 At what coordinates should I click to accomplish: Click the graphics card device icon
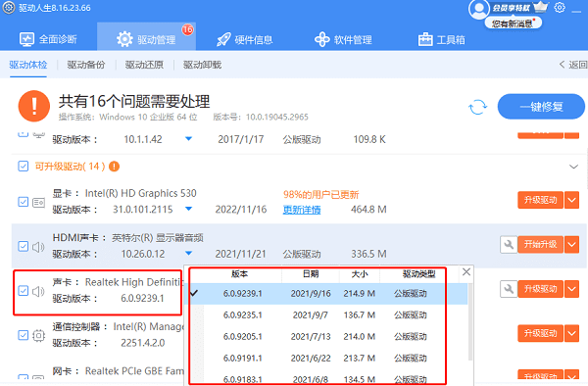point(38,203)
